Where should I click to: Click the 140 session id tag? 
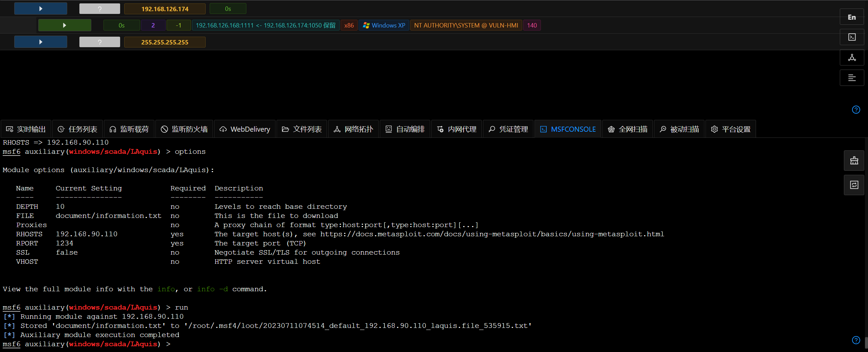coord(532,25)
